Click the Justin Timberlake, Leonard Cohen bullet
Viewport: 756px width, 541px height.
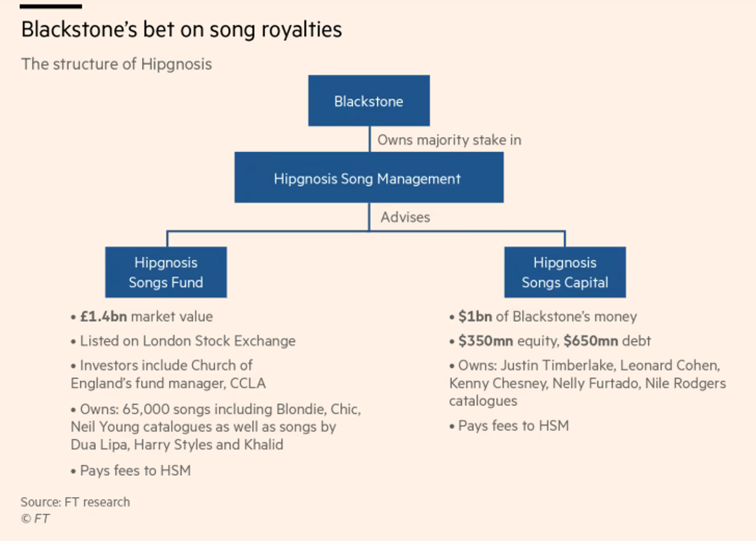[587, 383]
